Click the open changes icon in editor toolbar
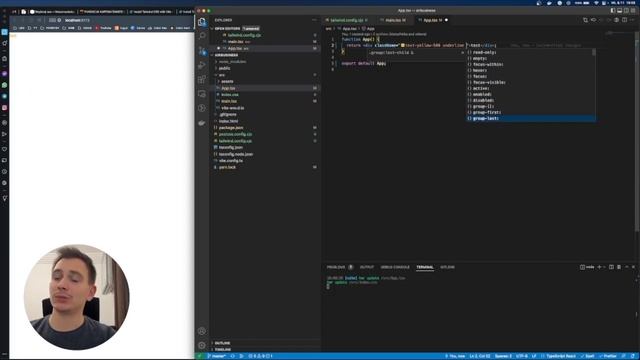 tap(586, 20)
